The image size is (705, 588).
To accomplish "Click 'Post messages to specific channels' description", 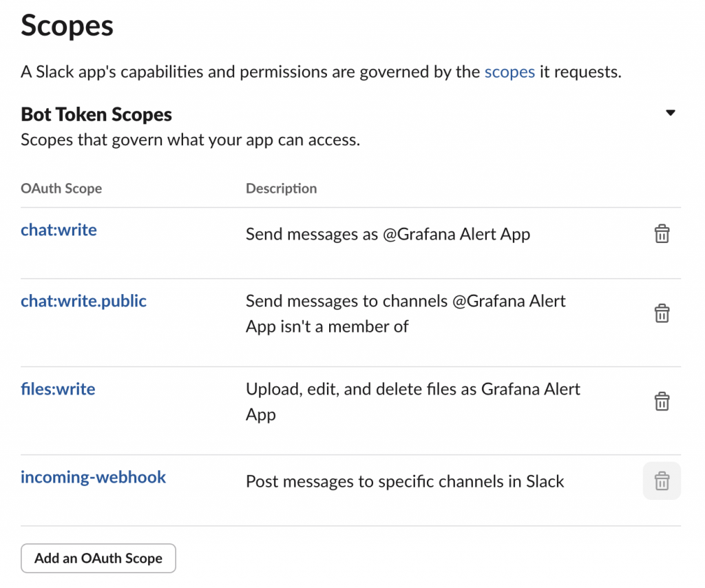I will pyautogui.click(x=405, y=481).
